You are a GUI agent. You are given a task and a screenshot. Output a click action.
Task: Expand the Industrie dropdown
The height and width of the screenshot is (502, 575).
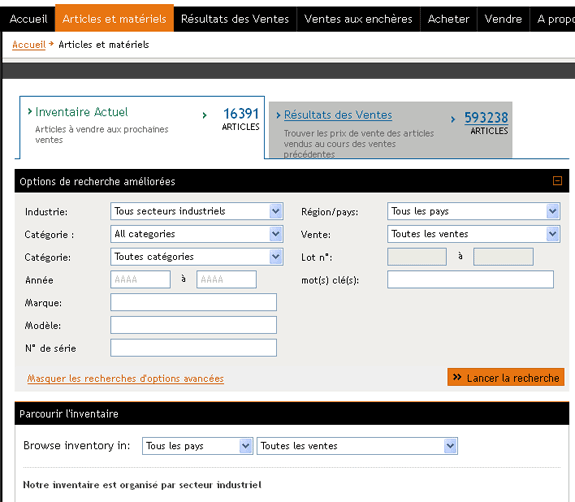coord(197,211)
